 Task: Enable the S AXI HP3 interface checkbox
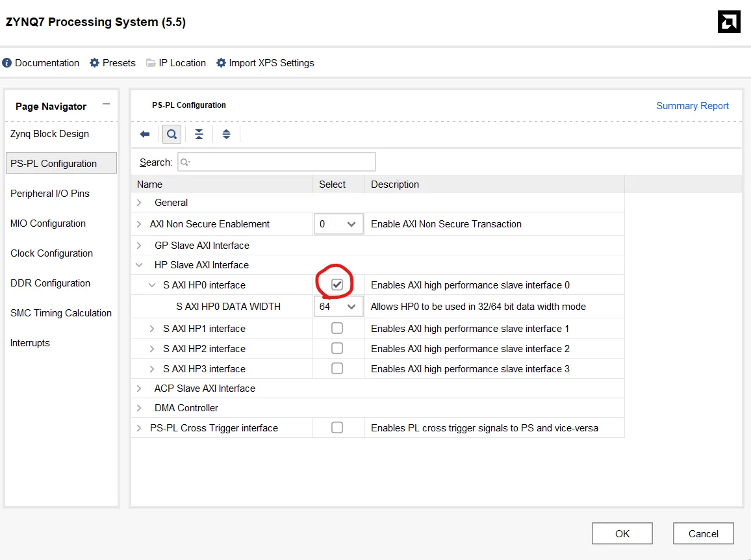[x=337, y=368]
